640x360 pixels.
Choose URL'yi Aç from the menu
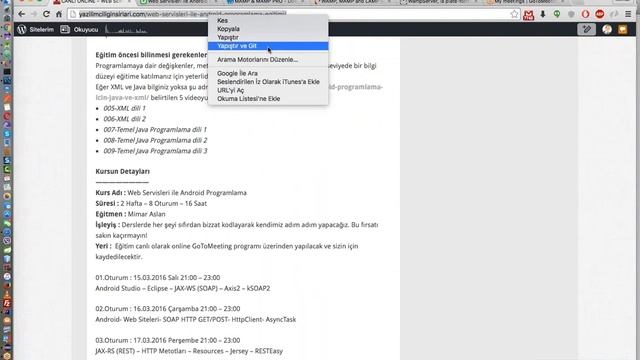(268, 90)
